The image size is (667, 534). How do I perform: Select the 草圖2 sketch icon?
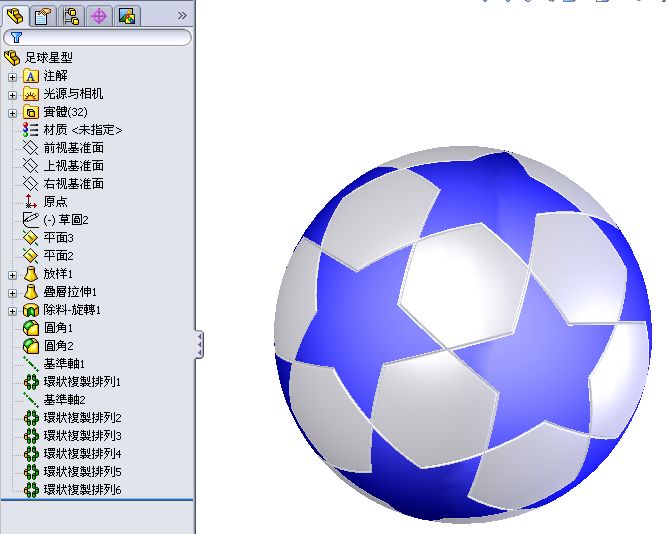click(x=31, y=220)
